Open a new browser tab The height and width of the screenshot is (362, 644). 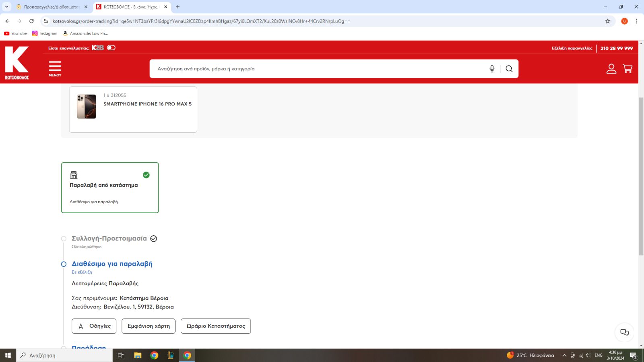click(x=178, y=7)
